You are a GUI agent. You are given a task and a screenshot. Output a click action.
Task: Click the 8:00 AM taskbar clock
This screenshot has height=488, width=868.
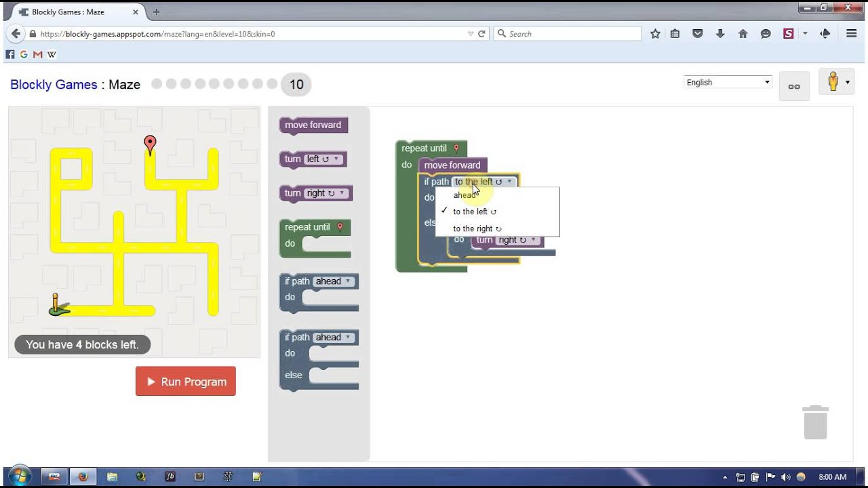point(833,477)
